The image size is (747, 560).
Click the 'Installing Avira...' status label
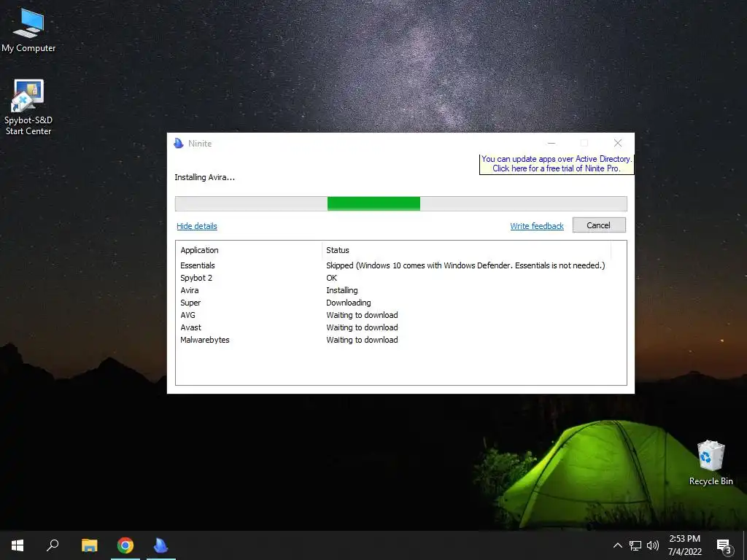click(x=204, y=177)
